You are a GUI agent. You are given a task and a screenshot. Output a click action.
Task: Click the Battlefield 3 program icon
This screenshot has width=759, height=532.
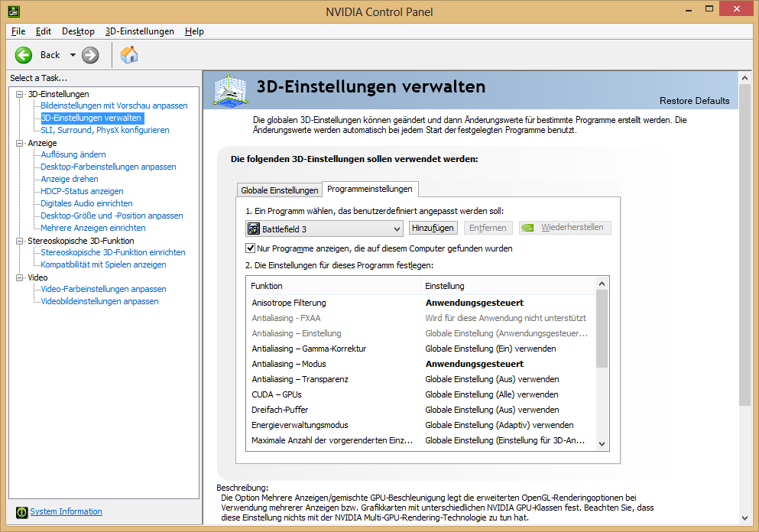[x=254, y=229]
